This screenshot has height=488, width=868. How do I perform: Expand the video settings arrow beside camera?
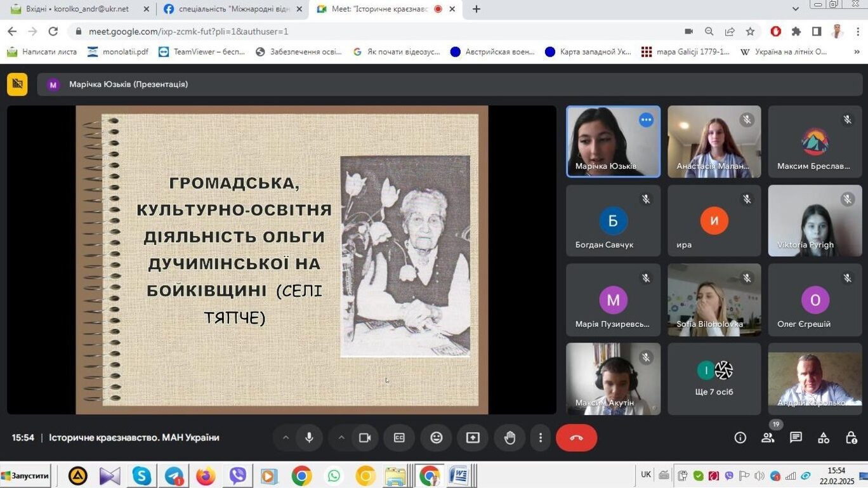[x=341, y=438]
